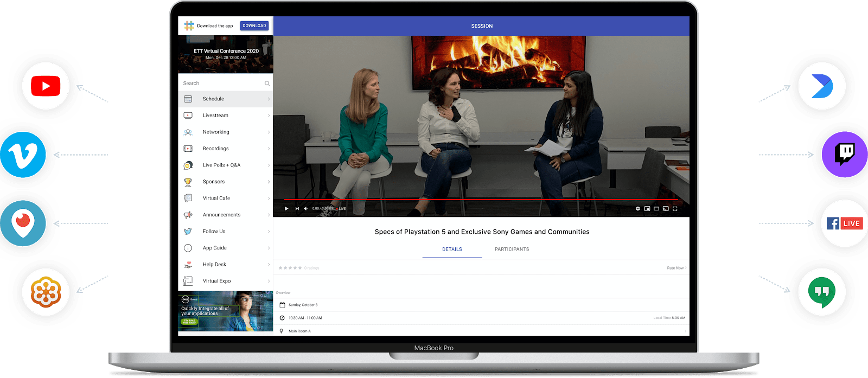Expand the Schedule row chevron
Viewport: 868px width, 378px height.
tap(269, 99)
